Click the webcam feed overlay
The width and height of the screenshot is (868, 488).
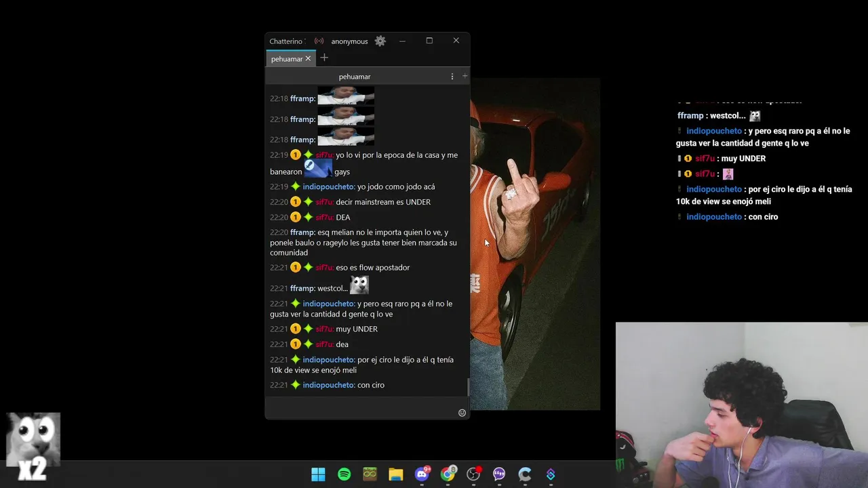point(742,405)
